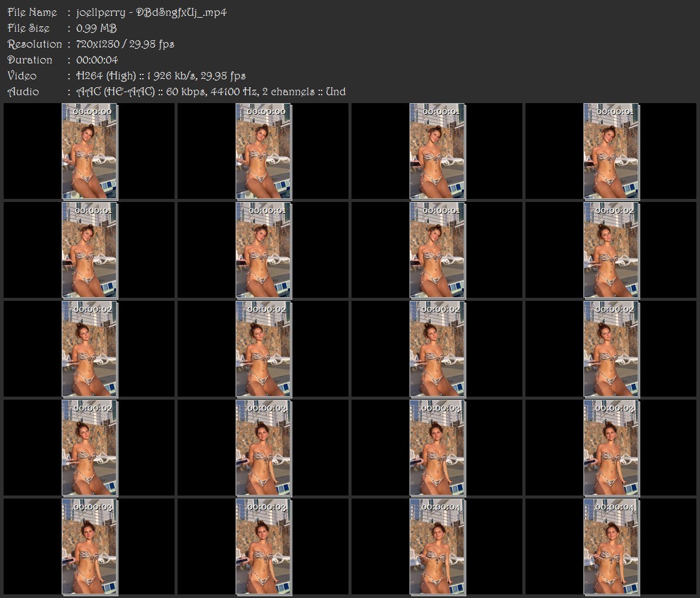Open the very first thumbnail stamped 00:00:00
Viewport: 700px width, 598px height.
point(89,151)
